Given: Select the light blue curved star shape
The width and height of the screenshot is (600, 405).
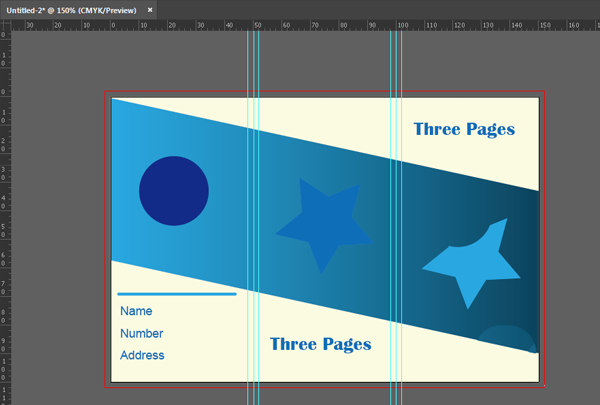Looking at the screenshot, I should tap(472, 265).
